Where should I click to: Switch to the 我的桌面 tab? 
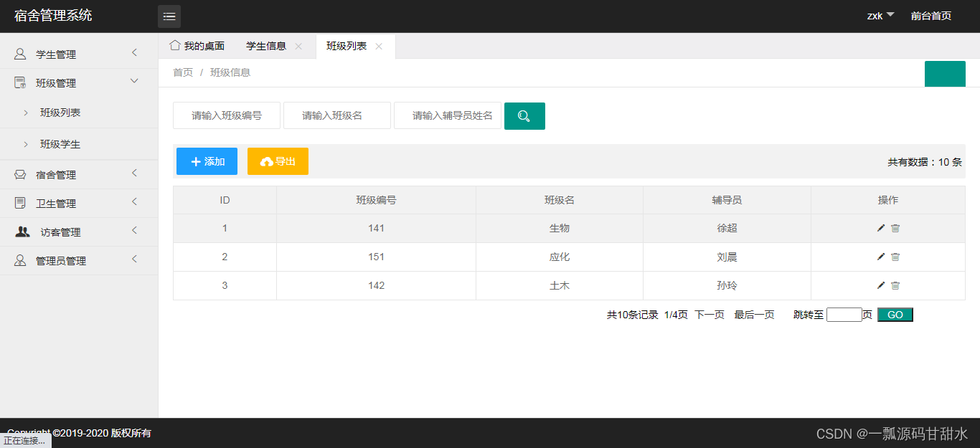197,46
